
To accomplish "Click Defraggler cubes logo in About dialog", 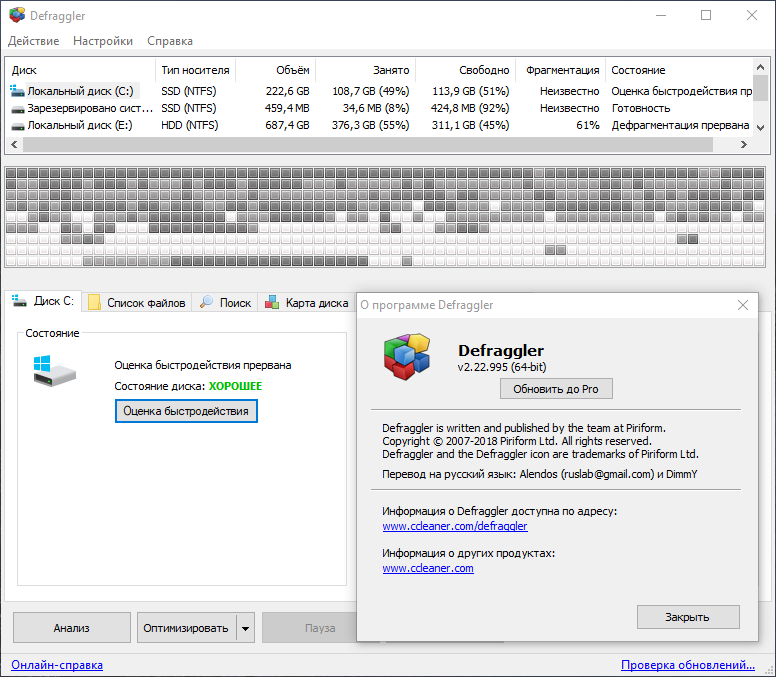I will point(407,356).
